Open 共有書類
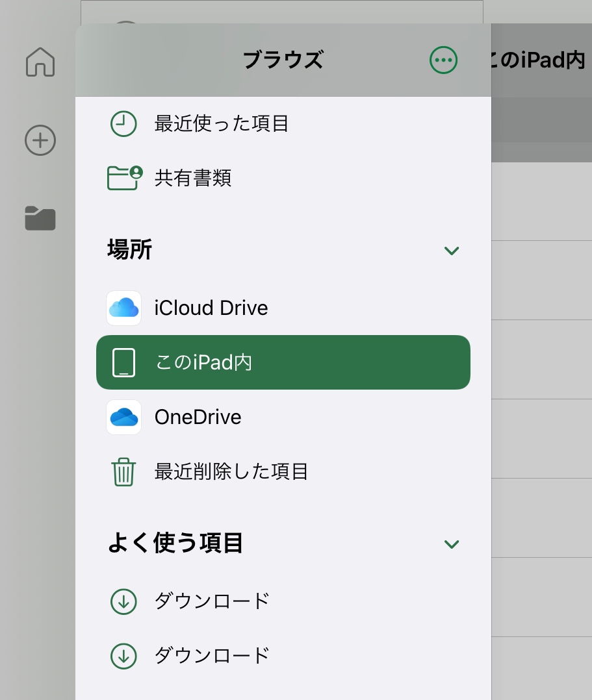Viewport: 592px width, 700px height. click(283, 178)
